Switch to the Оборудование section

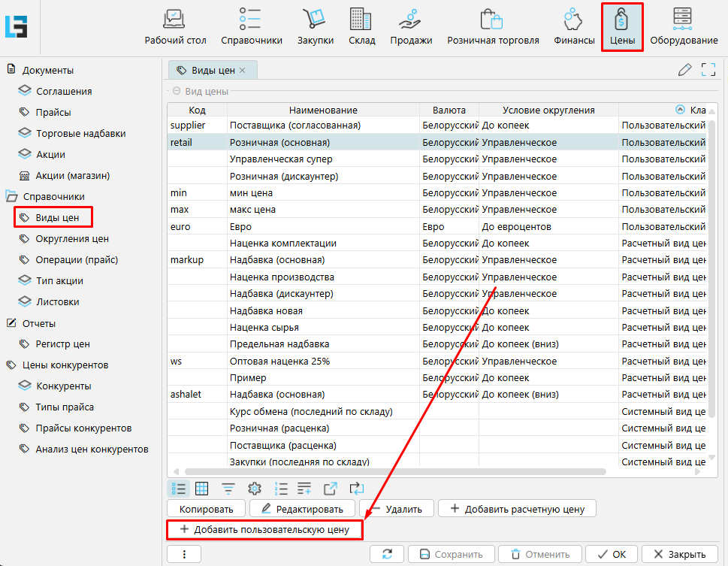(684, 27)
